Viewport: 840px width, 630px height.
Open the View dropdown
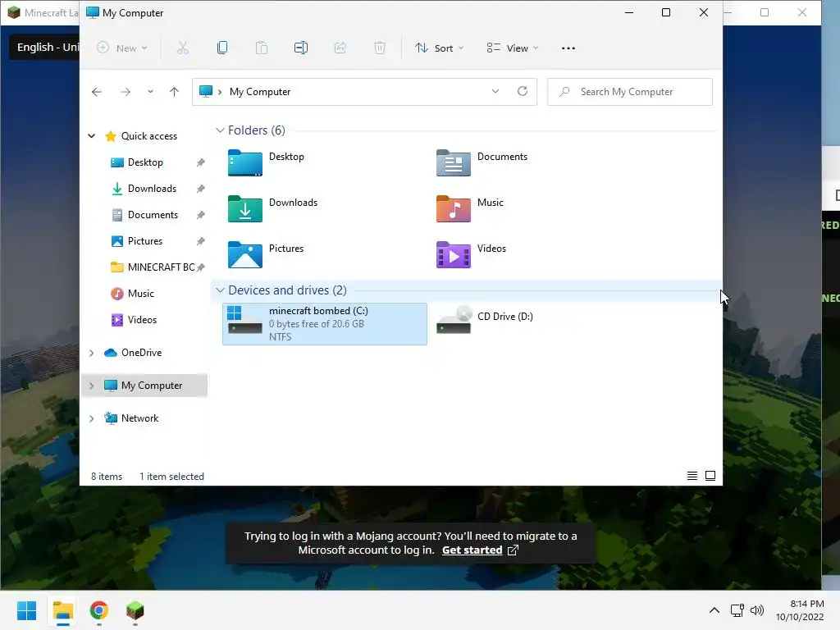tap(512, 48)
